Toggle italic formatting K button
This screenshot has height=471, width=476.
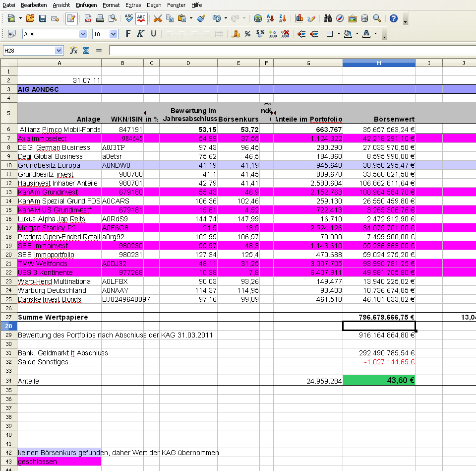[x=140, y=34]
